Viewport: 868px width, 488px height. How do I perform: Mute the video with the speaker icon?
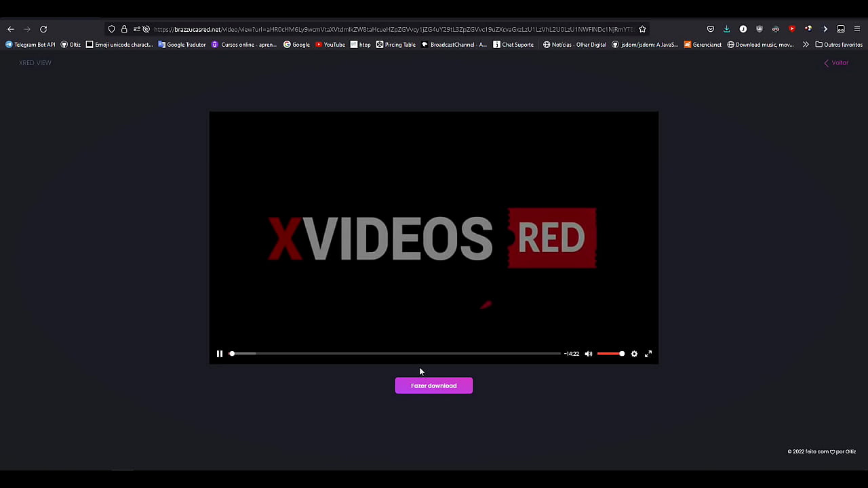[589, 354]
